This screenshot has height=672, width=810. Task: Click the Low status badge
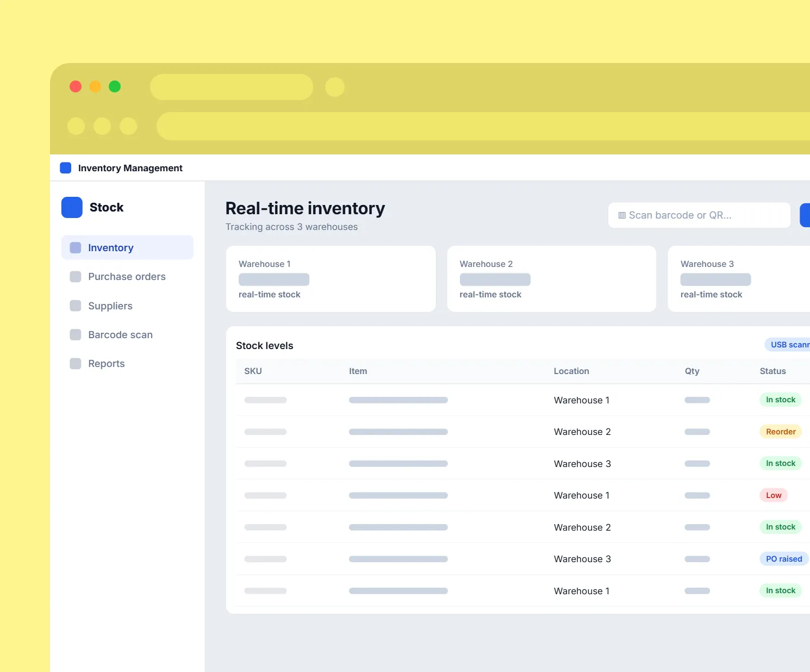pyautogui.click(x=774, y=495)
